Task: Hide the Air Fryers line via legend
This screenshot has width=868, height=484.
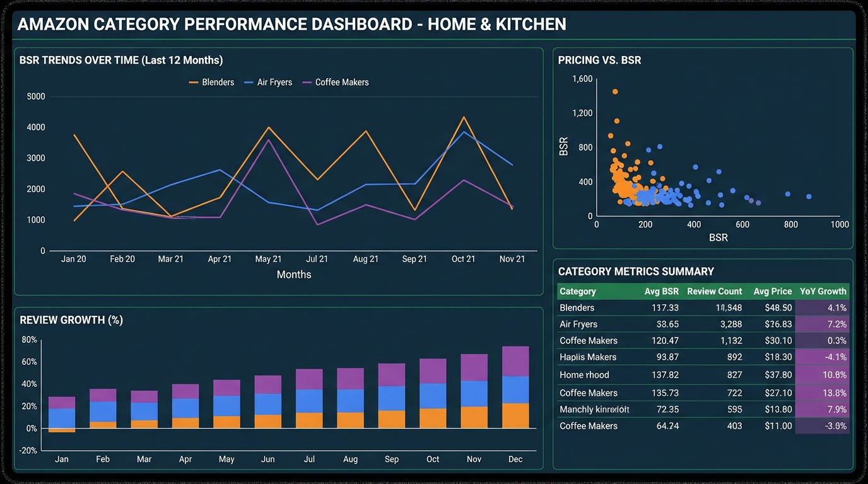Action: (x=274, y=82)
